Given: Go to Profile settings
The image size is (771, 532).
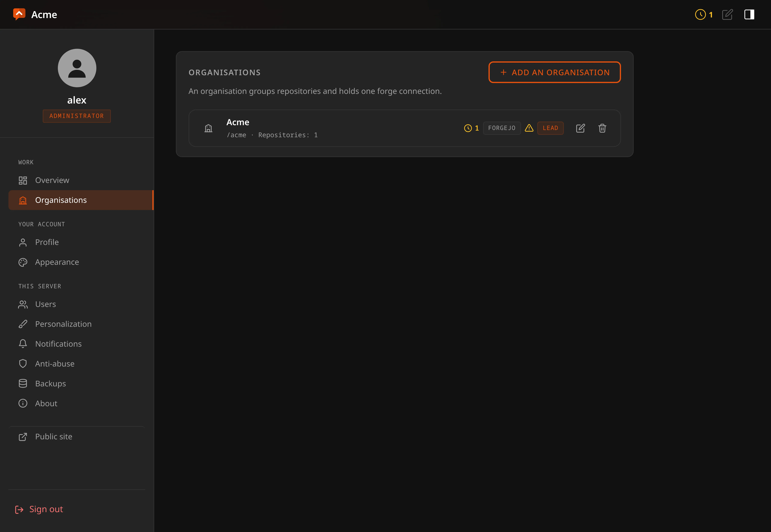Looking at the screenshot, I should [81, 242].
